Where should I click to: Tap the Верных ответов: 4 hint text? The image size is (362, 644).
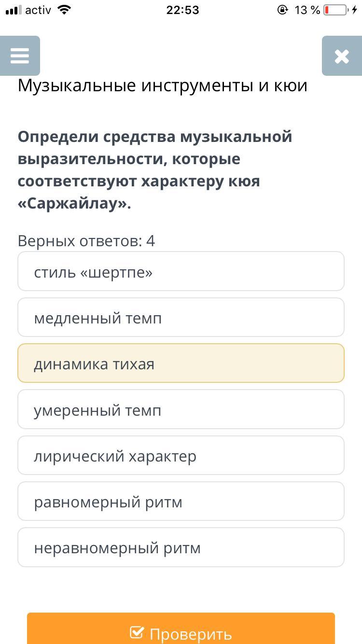[86, 240]
